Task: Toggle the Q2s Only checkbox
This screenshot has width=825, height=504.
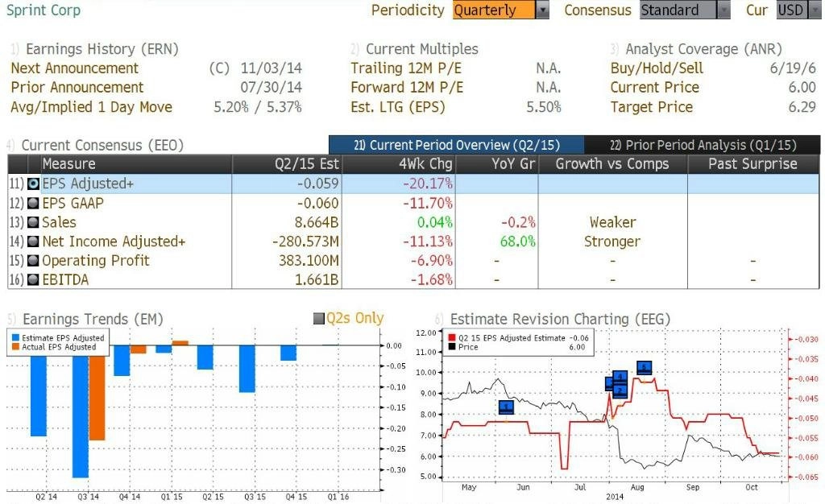Action: pyautogui.click(x=319, y=319)
